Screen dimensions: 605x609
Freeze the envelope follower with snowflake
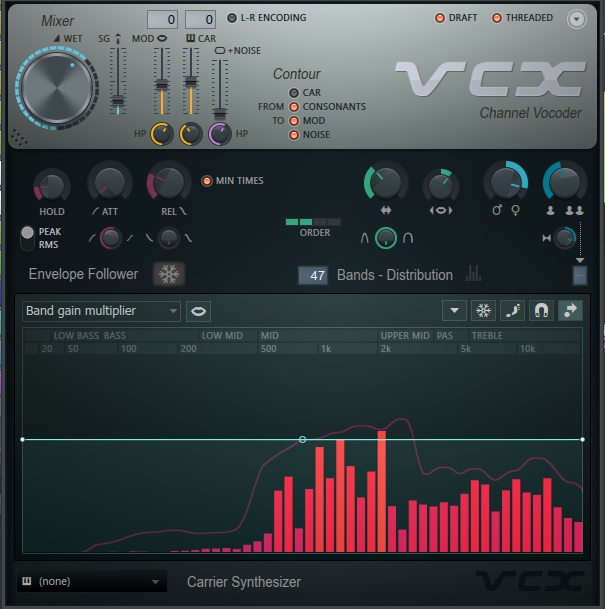169,274
